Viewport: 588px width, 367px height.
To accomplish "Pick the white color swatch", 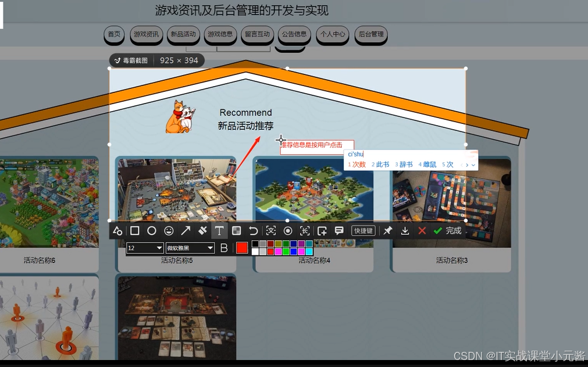I will point(255,251).
